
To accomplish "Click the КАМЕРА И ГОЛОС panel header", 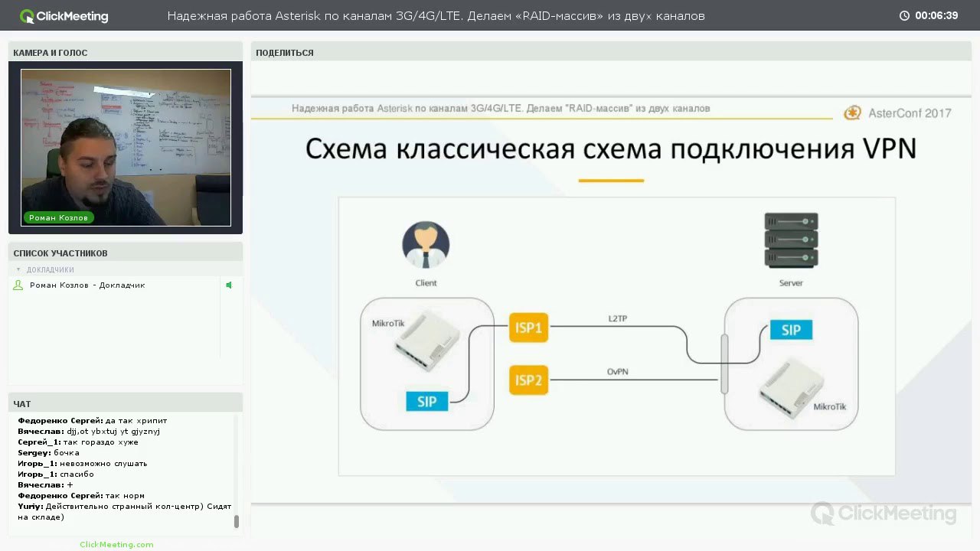I will tap(126, 53).
